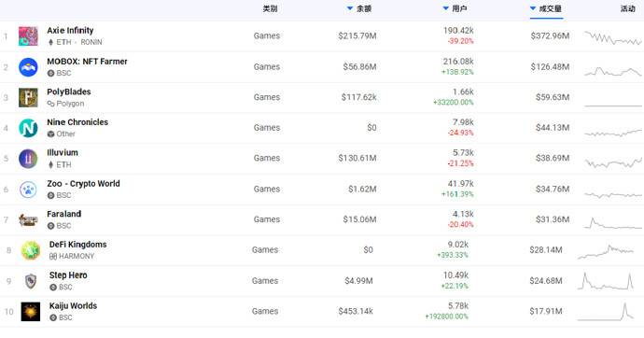Click the Faraland game logo
Screen dimensions: 644x338
[x=28, y=219]
